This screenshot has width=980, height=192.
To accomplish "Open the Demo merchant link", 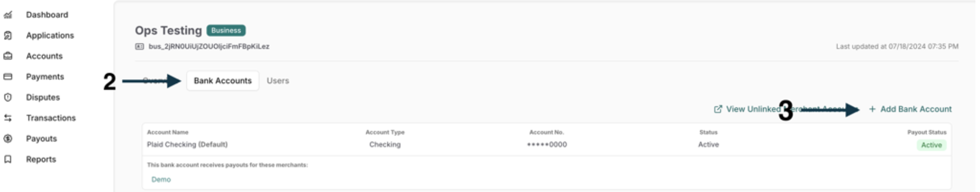I will (x=161, y=179).
